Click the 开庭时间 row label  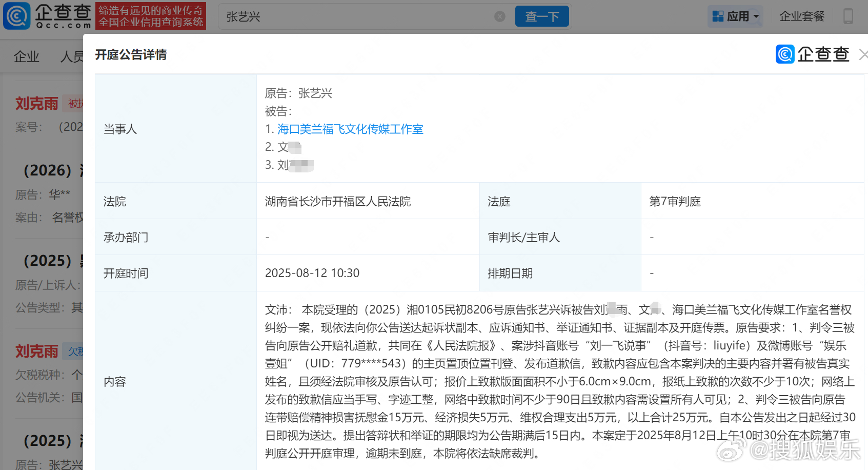[x=126, y=273]
